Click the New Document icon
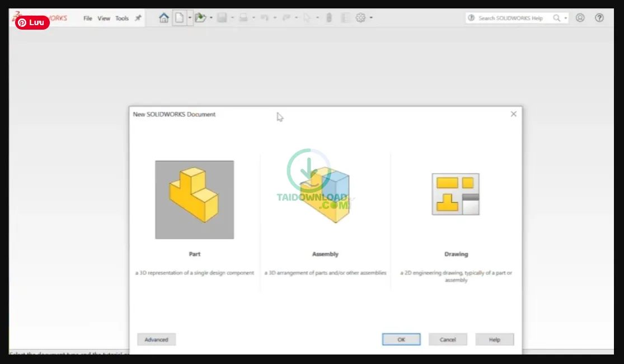The image size is (624, 364). pyautogui.click(x=178, y=17)
